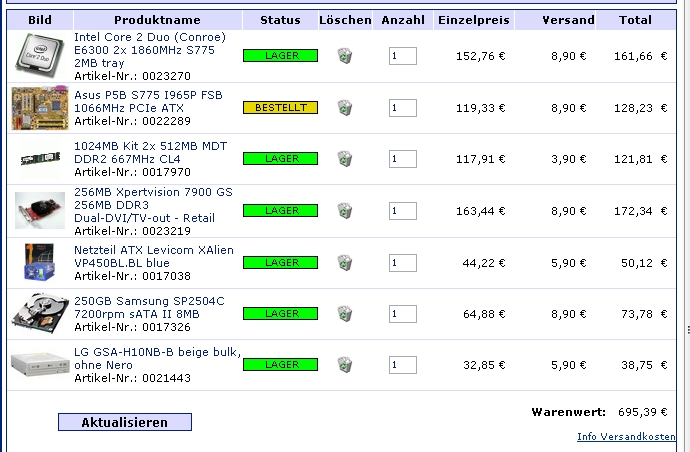The width and height of the screenshot is (690, 452).
Task: Open Asus P5B motherboard thumbnail image
Action: [x=40, y=108]
